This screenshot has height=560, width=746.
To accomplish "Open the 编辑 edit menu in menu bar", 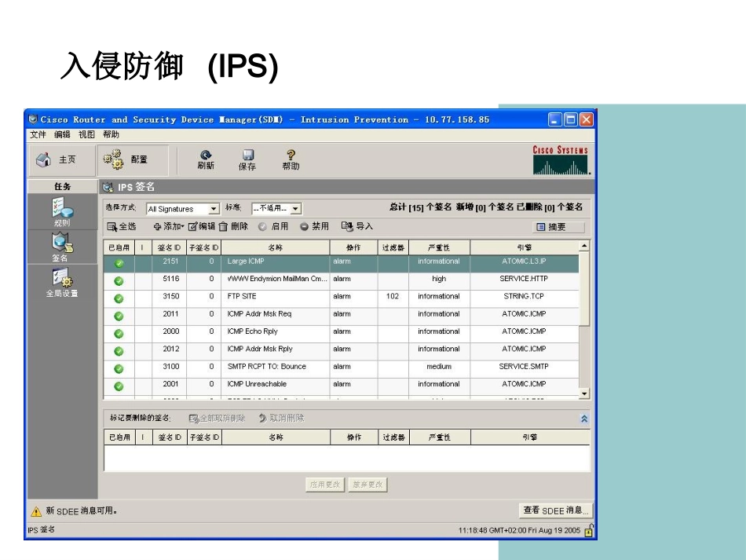I will (x=62, y=134).
